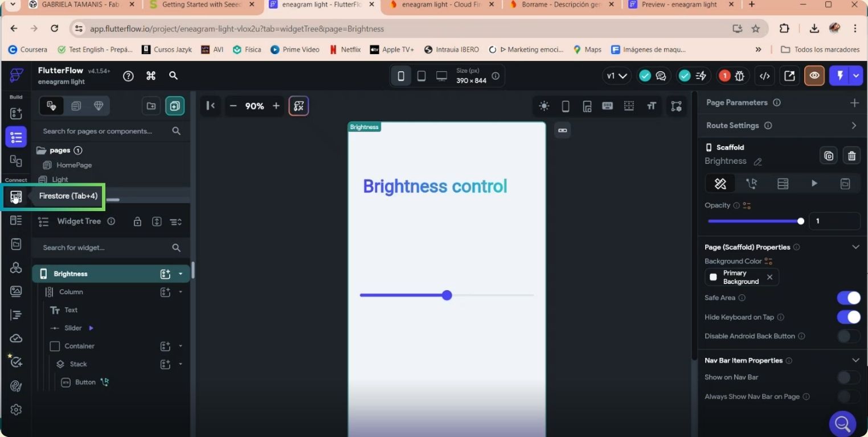
Task: Run test mode lightning button
Action: [840, 76]
